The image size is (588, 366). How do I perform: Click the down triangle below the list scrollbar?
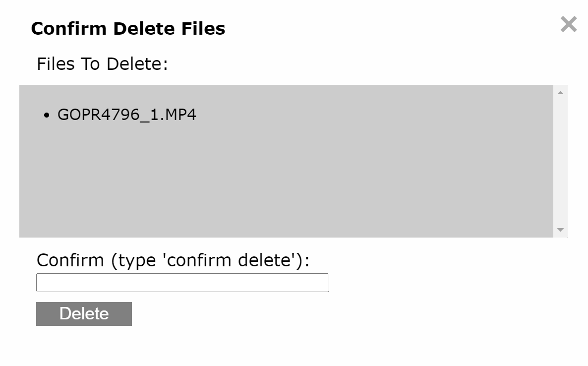pyautogui.click(x=560, y=230)
